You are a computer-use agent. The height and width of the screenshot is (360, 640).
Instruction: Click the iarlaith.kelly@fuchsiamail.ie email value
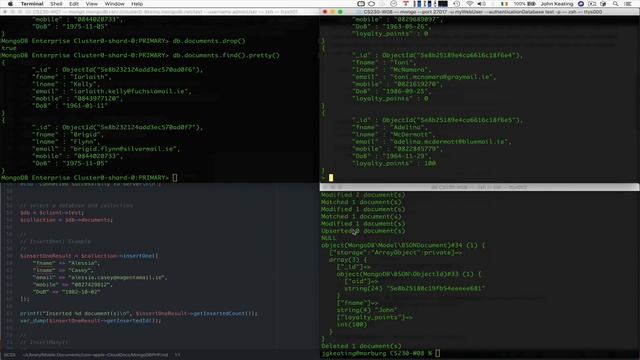click(130, 91)
